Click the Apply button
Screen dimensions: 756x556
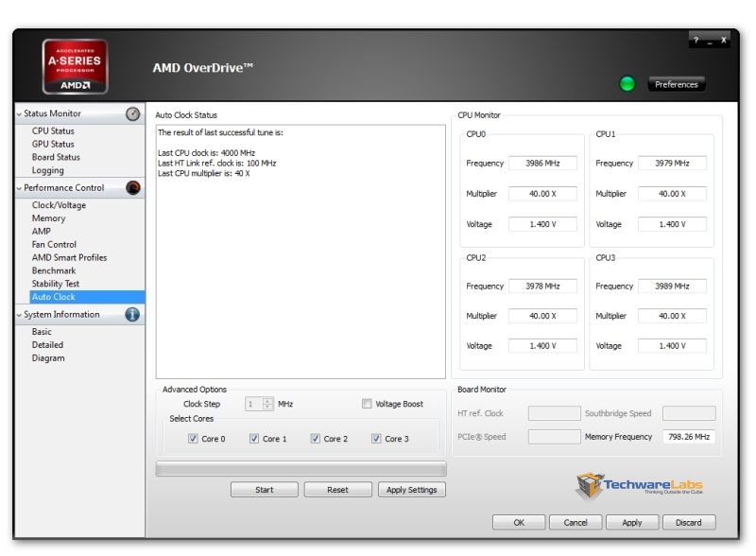click(x=632, y=522)
